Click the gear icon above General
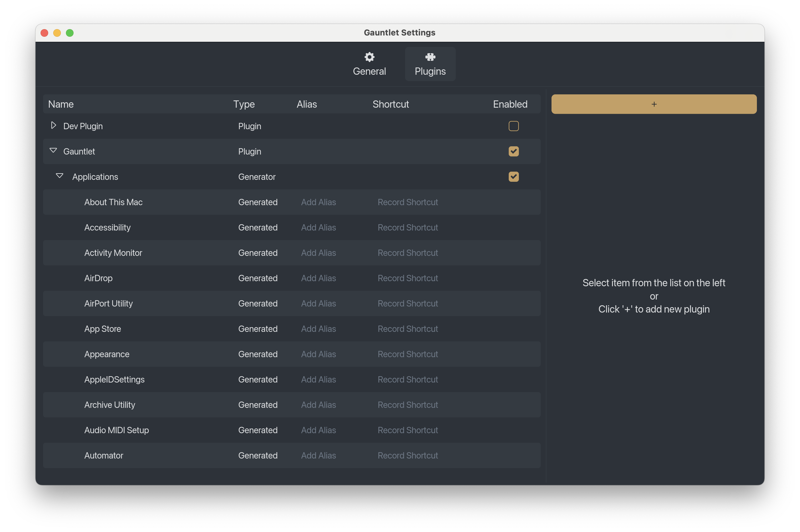Screen dimensions: 800x532 [369, 57]
